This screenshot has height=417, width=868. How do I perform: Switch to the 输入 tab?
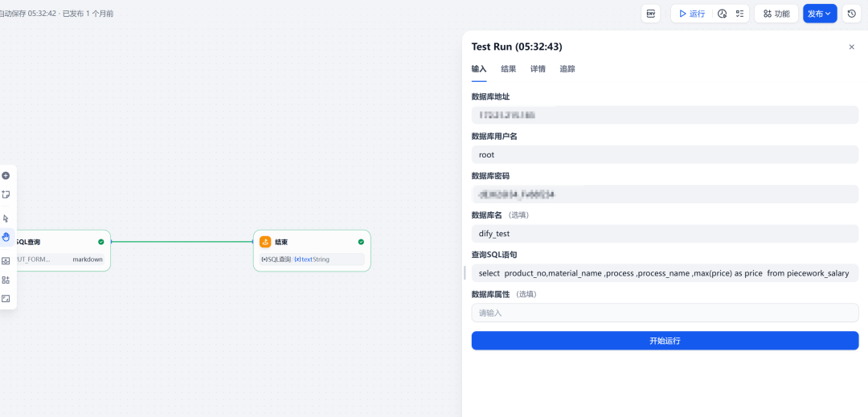(x=479, y=69)
